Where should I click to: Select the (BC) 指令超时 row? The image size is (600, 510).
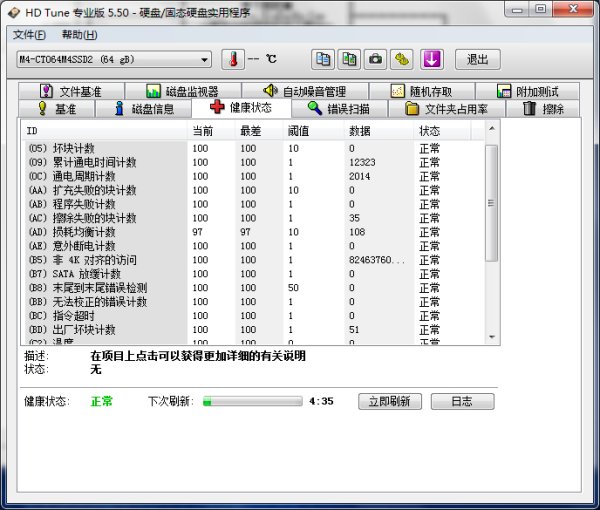255,316
